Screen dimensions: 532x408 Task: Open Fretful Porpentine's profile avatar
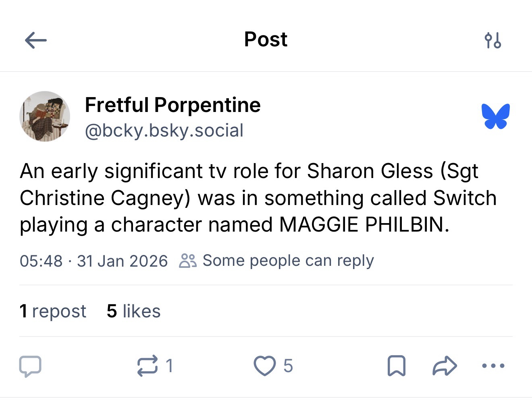[x=45, y=116]
